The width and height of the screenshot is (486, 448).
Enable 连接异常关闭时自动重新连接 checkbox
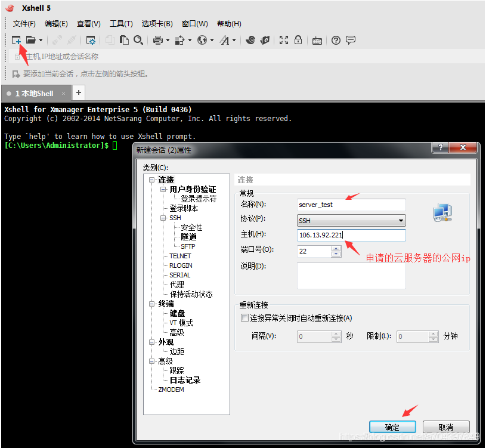pyautogui.click(x=244, y=318)
